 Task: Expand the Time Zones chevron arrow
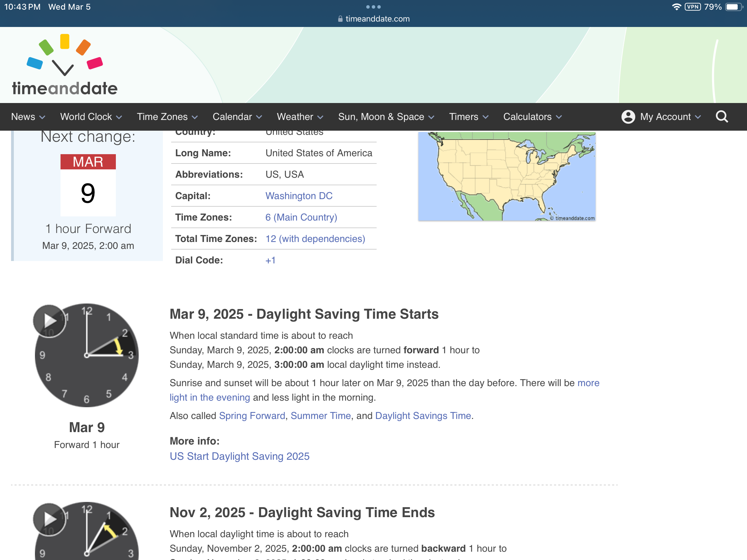coord(195,118)
